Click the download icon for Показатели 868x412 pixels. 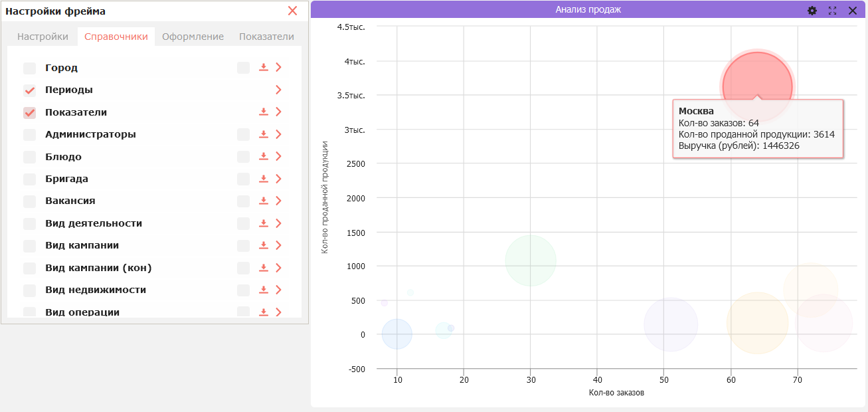(x=264, y=112)
